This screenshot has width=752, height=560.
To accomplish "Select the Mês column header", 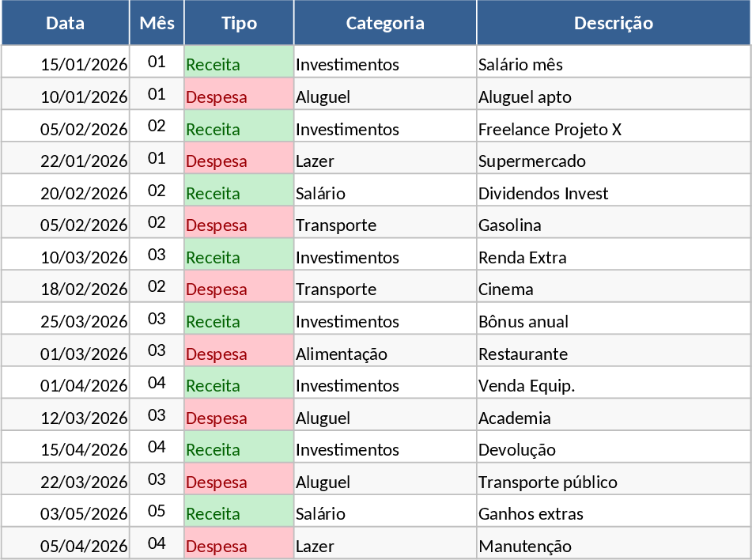I will click(x=157, y=23).
